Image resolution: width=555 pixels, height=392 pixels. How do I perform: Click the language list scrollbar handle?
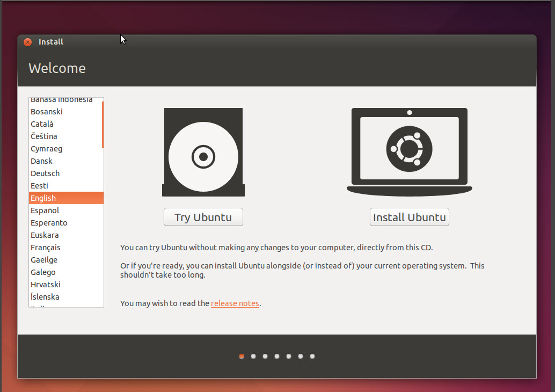(103, 125)
